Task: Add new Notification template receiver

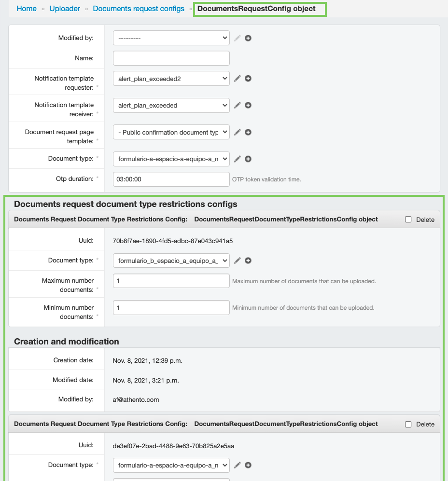Action: (248, 105)
